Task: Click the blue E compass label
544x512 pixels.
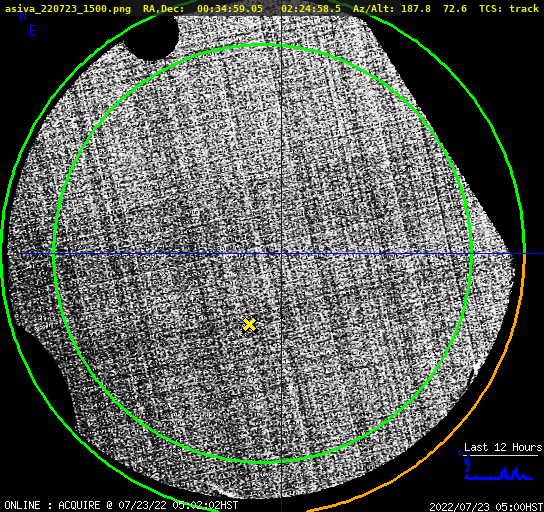Action: tap(33, 31)
